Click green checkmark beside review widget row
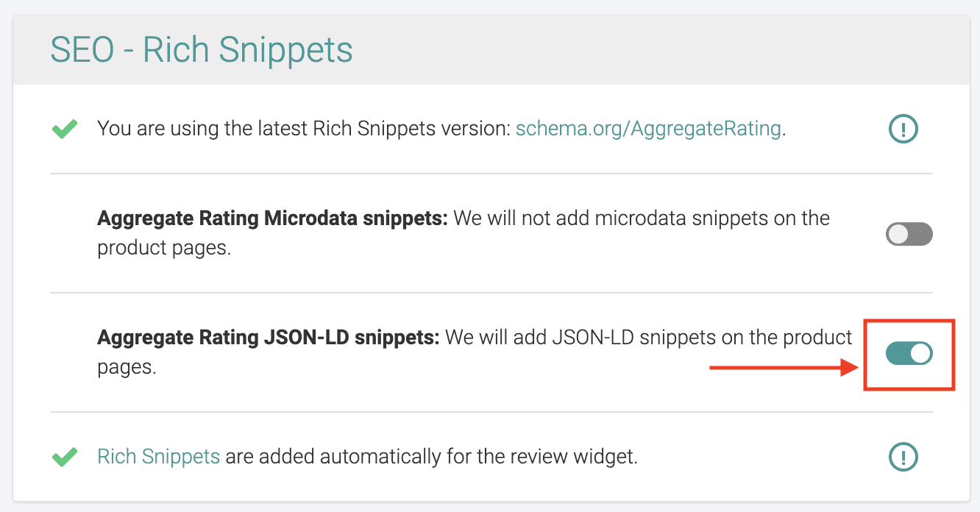The height and width of the screenshot is (512, 980). [65, 458]
